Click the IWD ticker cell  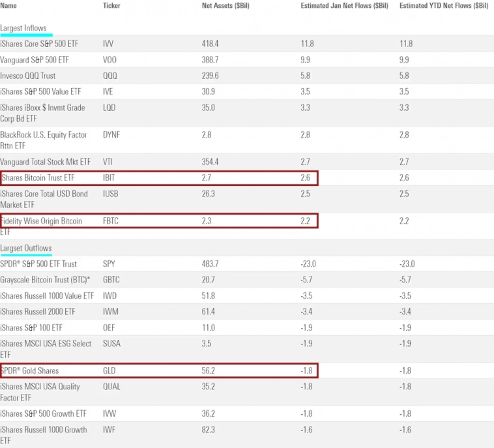click(x=109, y=295)
